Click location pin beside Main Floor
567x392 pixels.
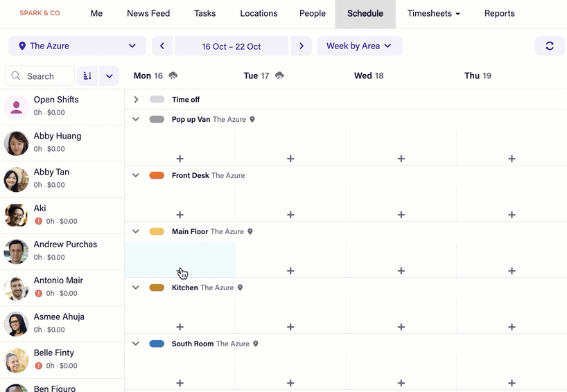pos(250,231)
